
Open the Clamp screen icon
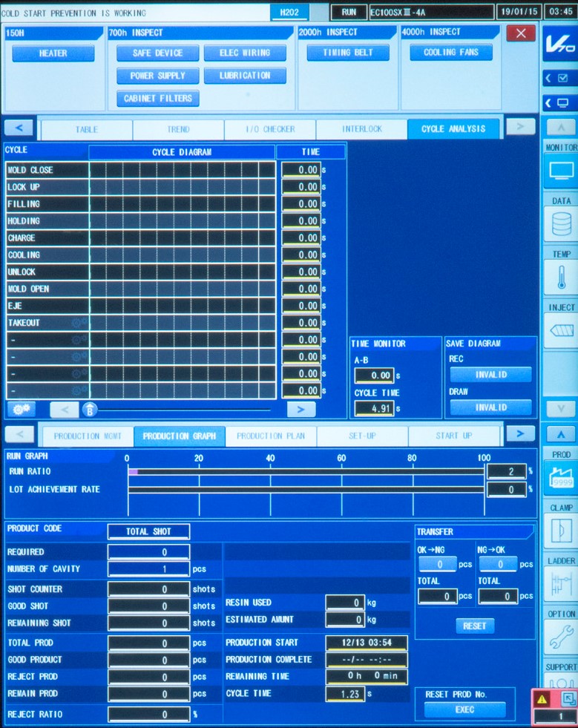coord(560,531)
